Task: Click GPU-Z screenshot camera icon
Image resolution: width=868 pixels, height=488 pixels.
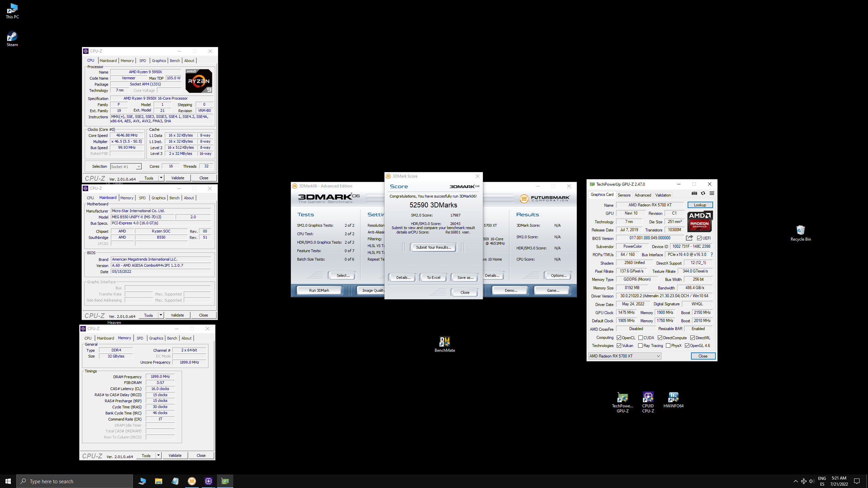Action: (x=694, y=193)
